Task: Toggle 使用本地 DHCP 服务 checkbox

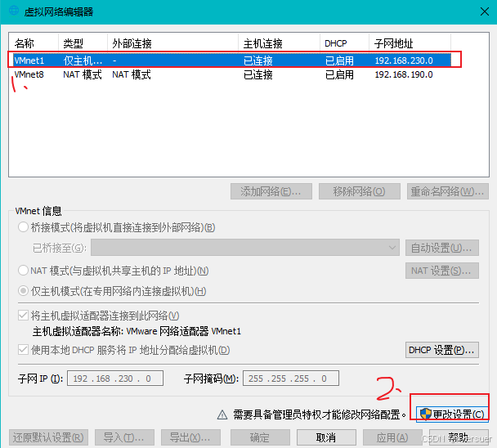Action: pos(23,350)
